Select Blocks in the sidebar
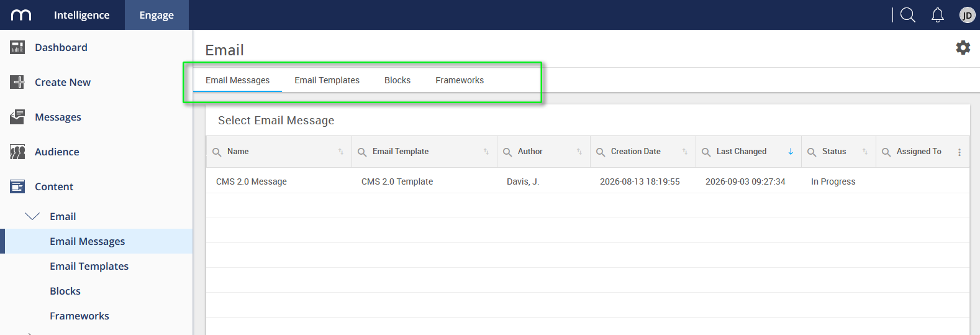 65,291
